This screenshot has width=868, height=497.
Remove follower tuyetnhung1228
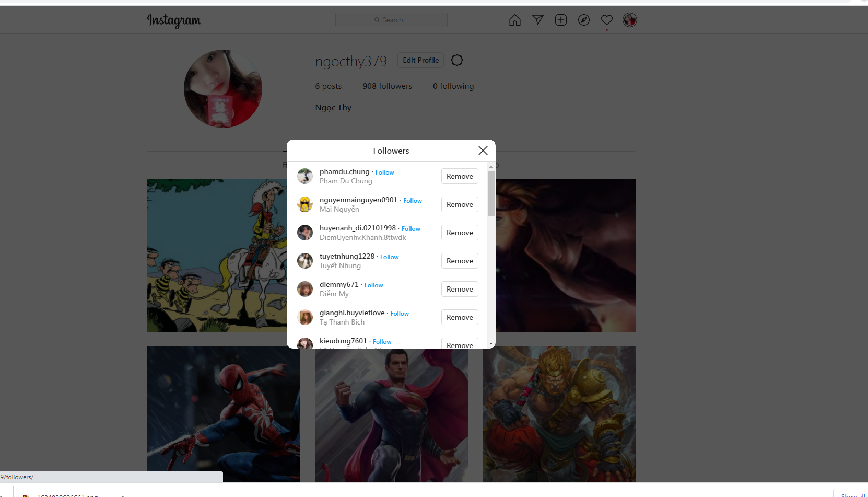460,261
